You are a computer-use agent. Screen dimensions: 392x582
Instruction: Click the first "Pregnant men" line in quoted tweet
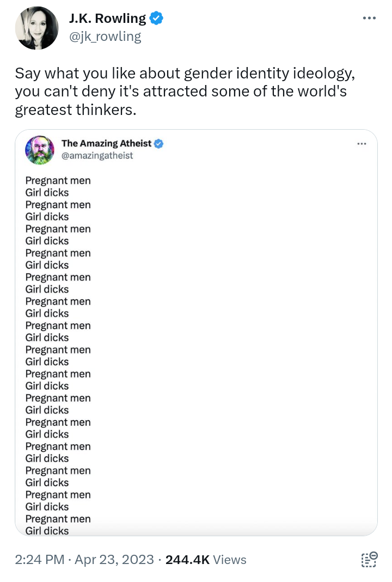point(58,181)
